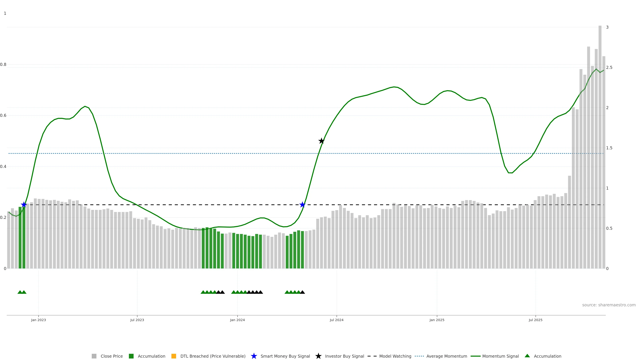
Task: Click the source: sharemaestro.com text
Action: [609, 305]
